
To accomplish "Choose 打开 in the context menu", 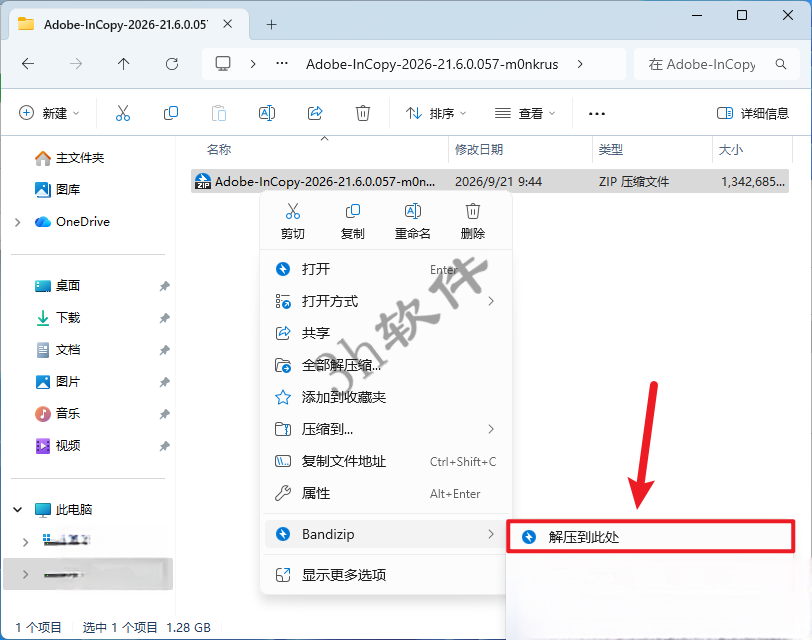I will click(386, 269).
